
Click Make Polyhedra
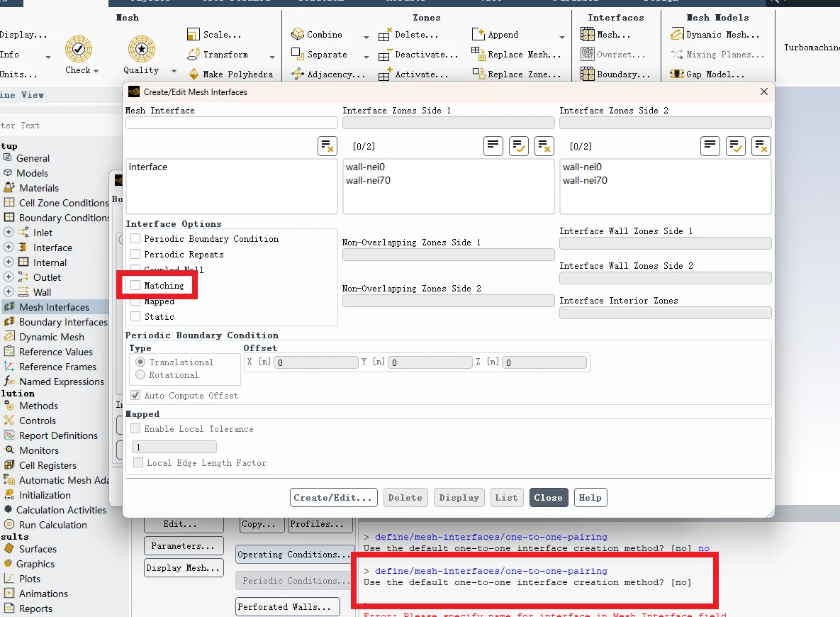(230, 74)
